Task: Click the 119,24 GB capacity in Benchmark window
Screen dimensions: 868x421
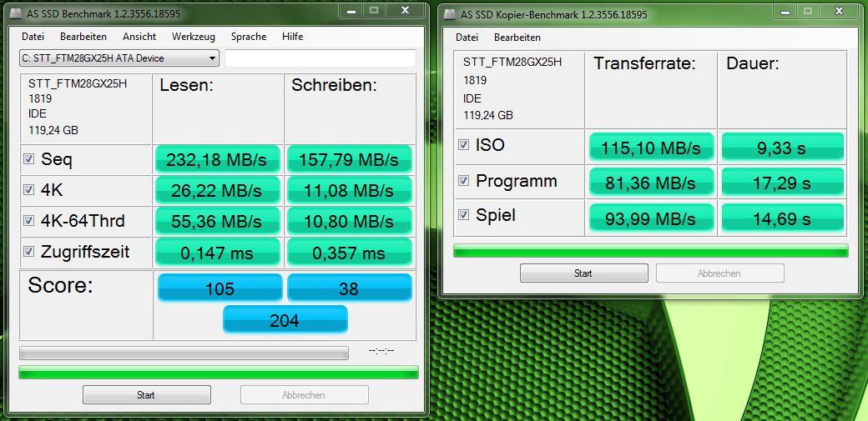Action: click(x=53, y=131)
